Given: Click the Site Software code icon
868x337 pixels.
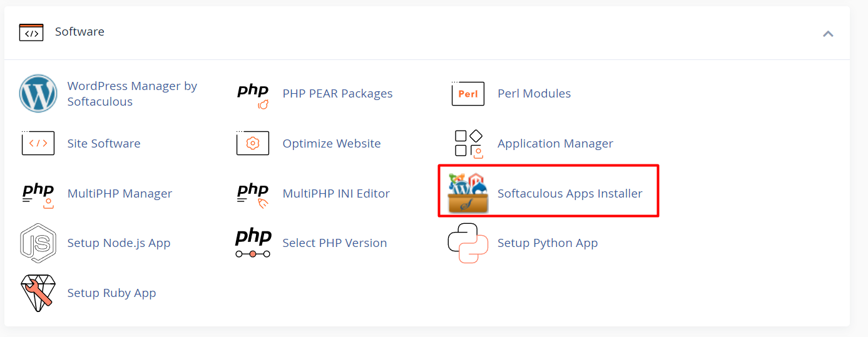Looking at the screenshot, I should (x=38, y=143).
